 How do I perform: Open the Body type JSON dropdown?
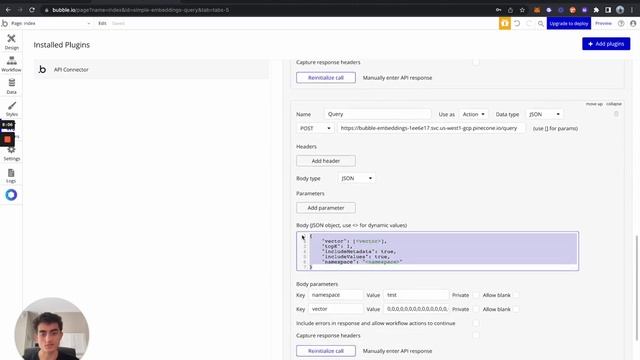[x=356, y=178]
